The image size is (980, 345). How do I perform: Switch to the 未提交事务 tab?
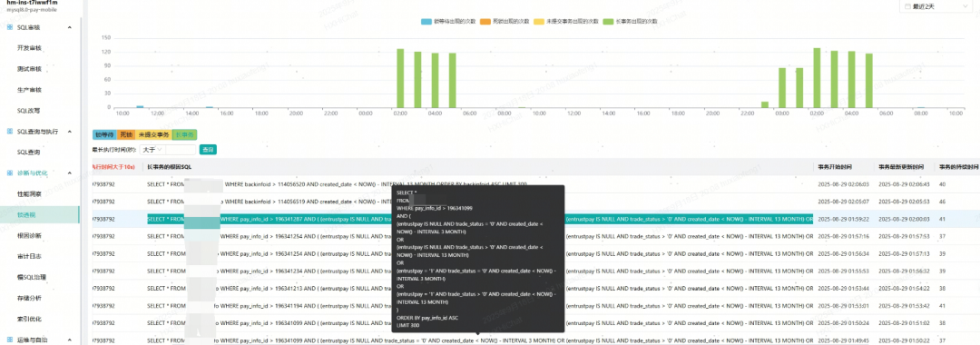153,134
